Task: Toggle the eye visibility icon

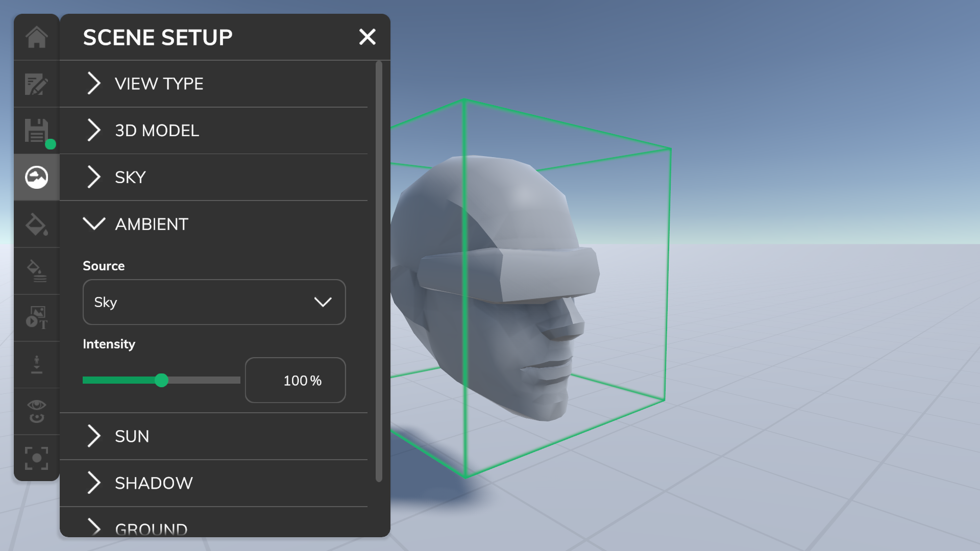Action: (x=37, y=412)
